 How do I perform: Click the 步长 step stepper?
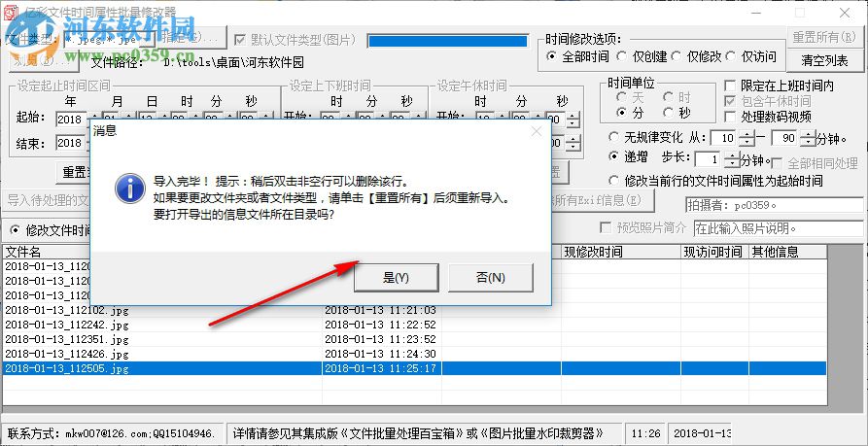[x=731, y=160]
